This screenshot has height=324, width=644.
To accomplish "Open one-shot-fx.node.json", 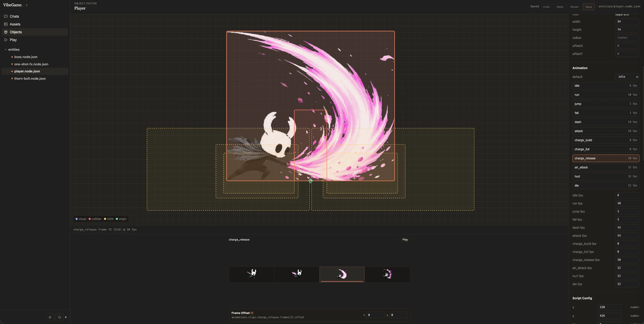I will pos(35,64).
